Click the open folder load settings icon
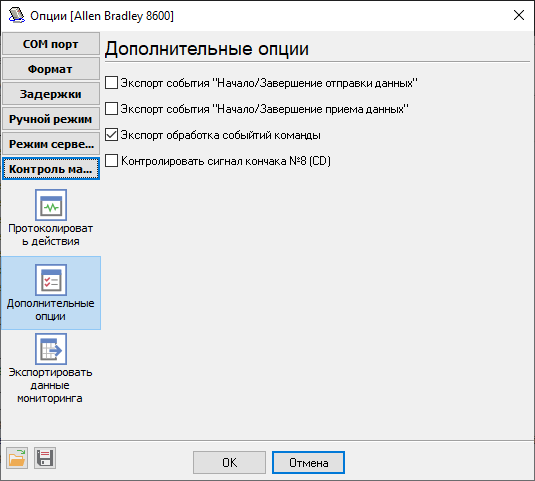The height and width of the screenshot is (481, 535). [x=17, y=458]
